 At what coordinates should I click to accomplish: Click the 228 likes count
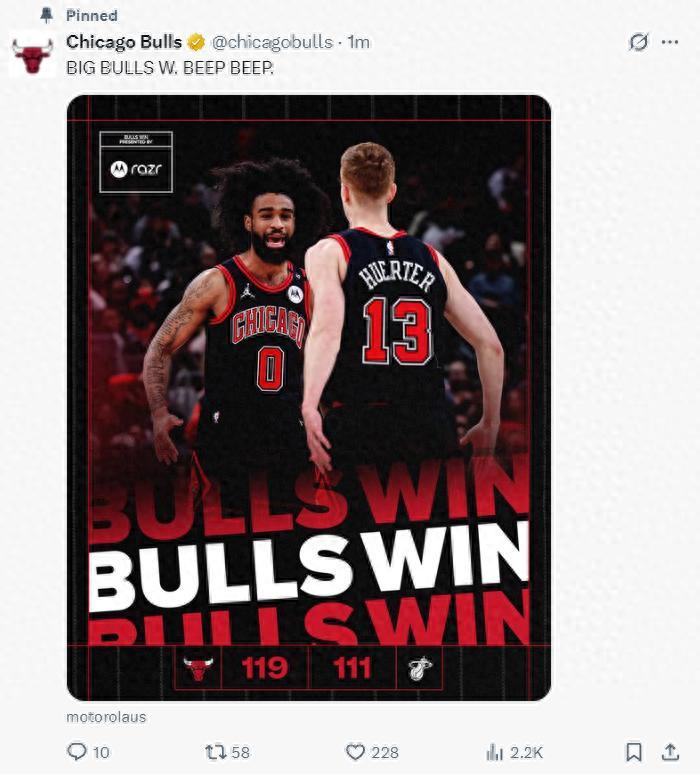pyautogui.click(x=385, y=753)
